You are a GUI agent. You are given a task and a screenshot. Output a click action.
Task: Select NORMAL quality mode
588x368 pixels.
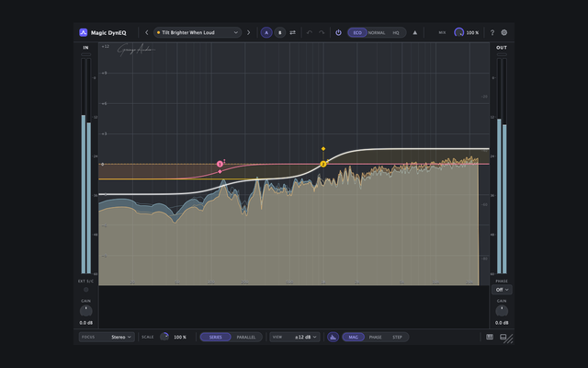(x=377, y=33)
